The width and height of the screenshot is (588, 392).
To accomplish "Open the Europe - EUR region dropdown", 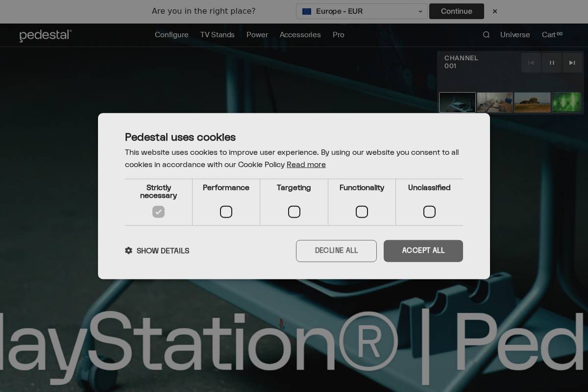I will 362,11.
